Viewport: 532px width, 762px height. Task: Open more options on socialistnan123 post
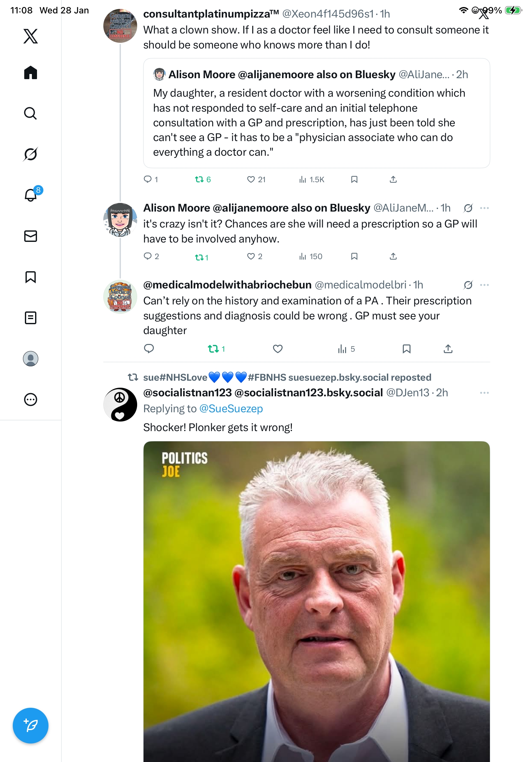click(484, 393)
